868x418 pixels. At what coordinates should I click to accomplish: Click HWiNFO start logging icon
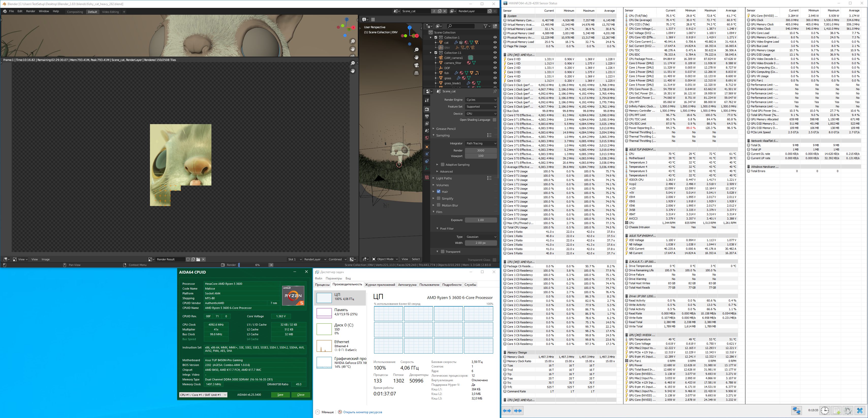click(836, 410)
